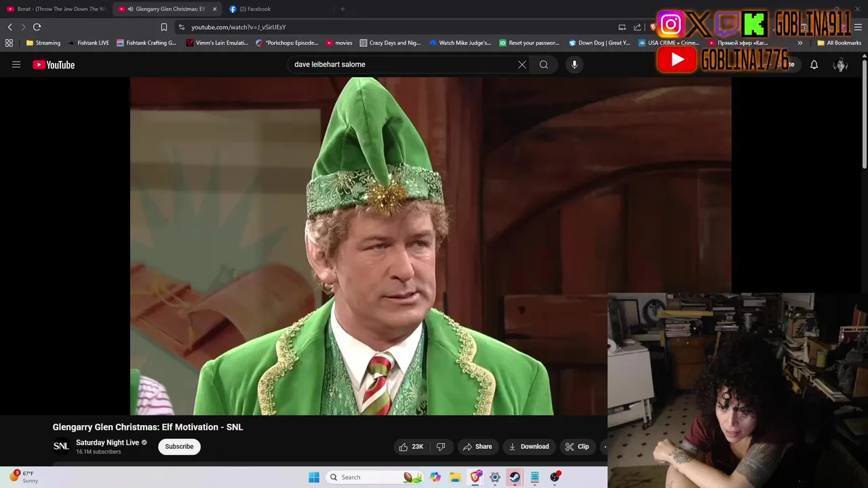Open Settings gear in the taskbar

coord(495,477)
